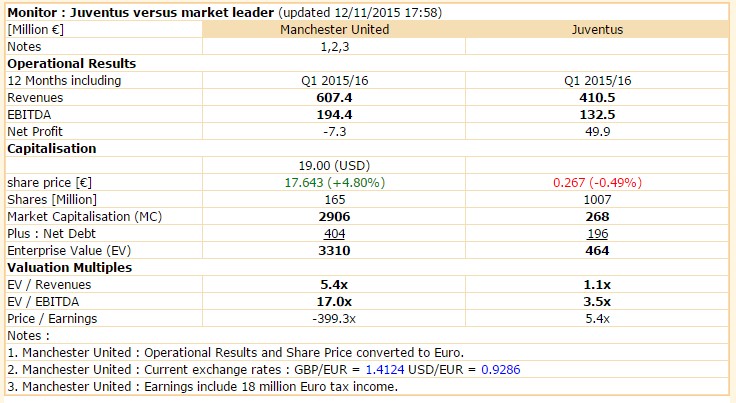Click Manchester United Price / Earnings value -399.3x
This screenshot has width=736, height=403.
click(334, 318)
